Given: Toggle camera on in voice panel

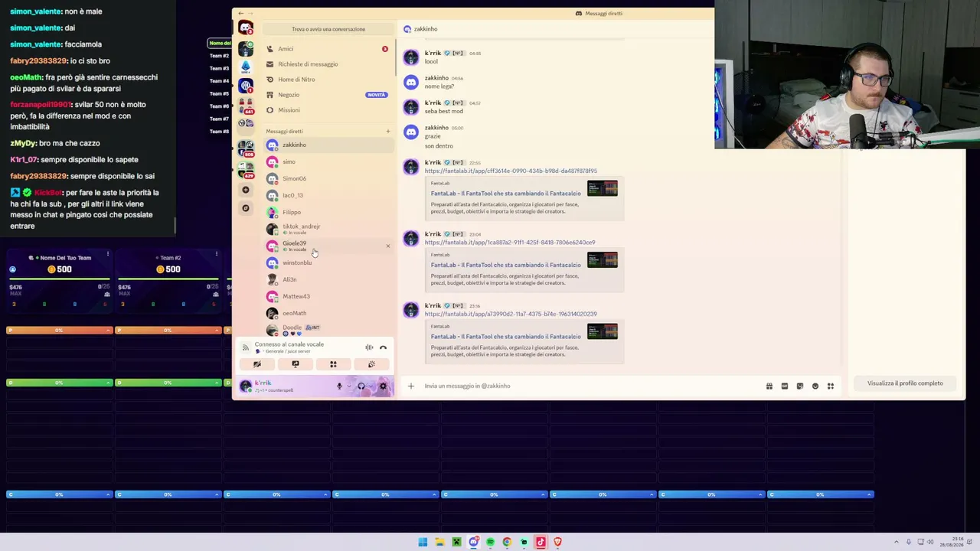Looking at the screenshot, I should (x=257, y=364).
